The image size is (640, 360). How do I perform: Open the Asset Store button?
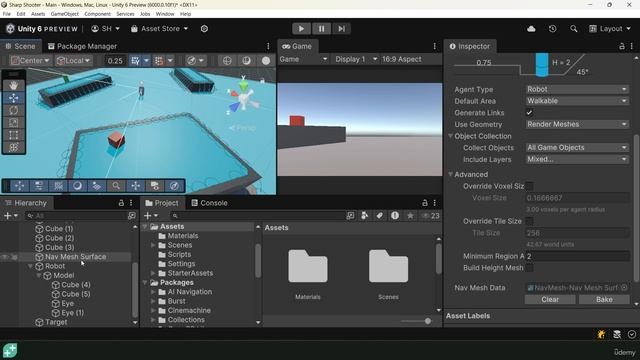[159, 29]
